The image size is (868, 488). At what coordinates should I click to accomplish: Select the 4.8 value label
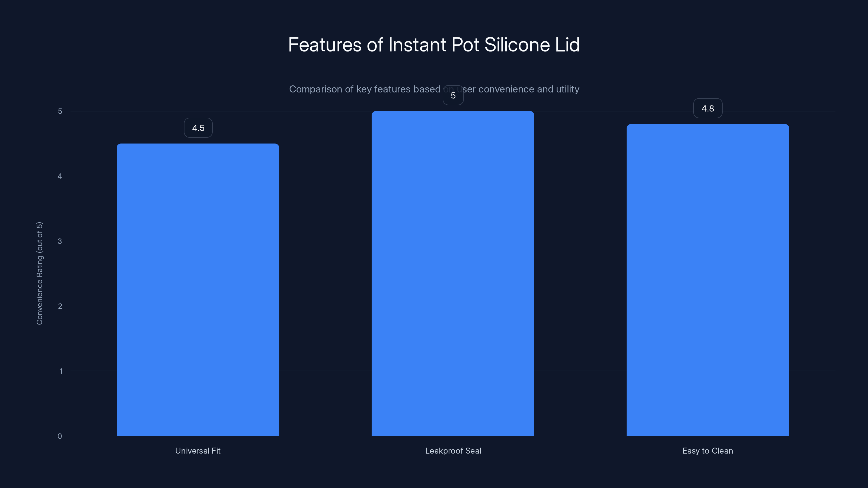click(708, 108)
